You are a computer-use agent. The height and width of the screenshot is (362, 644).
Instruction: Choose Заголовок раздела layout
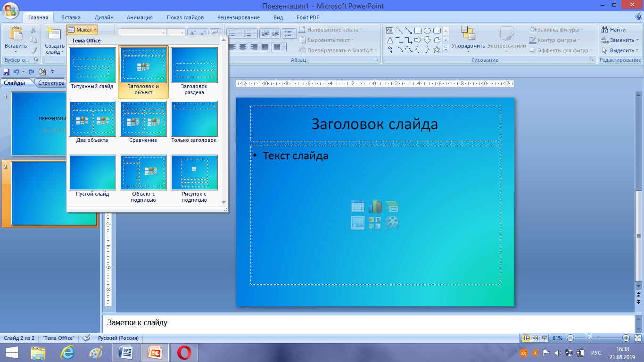click(x=194, y=71)
